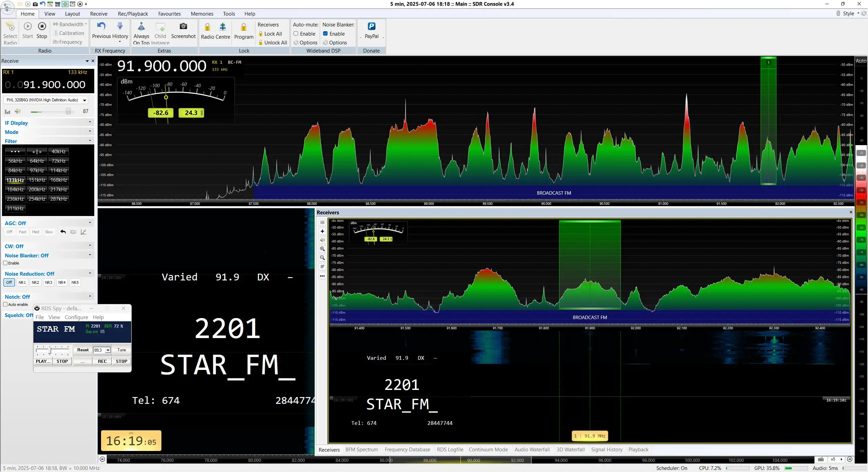Uncheck the Noise Blanker Enable checkbox in ribbon

pyautogui.click(x=325, y=34)
